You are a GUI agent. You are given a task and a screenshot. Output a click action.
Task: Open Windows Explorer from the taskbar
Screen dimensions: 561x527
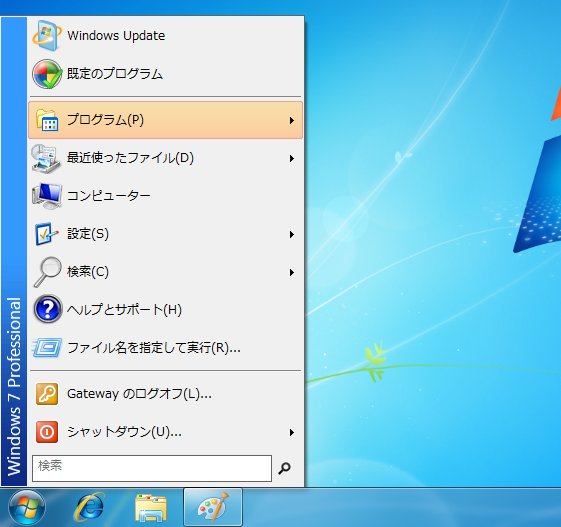point(151,508)
